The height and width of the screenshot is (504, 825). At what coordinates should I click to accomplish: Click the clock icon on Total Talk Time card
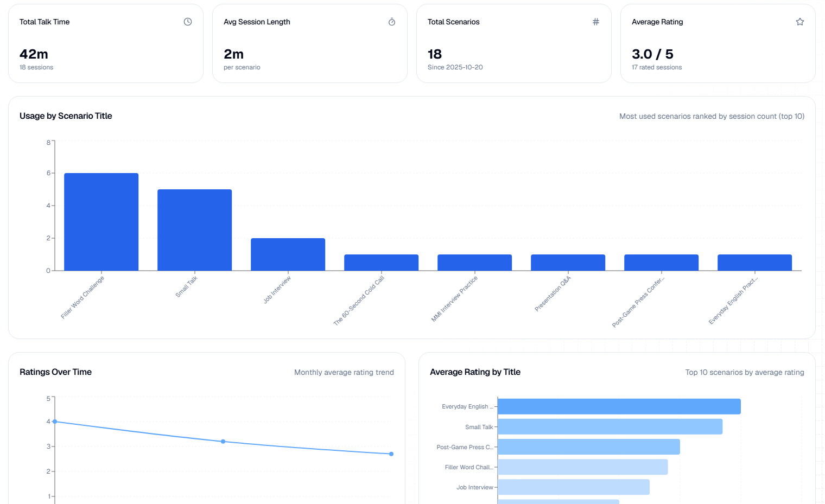pyautogui.click(x=187, y=21)
